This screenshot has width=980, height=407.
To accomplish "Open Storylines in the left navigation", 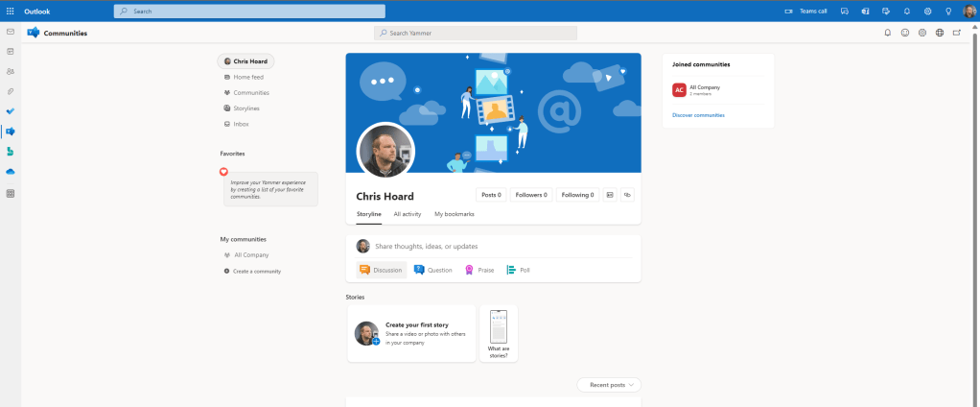I will coord(245,108).
